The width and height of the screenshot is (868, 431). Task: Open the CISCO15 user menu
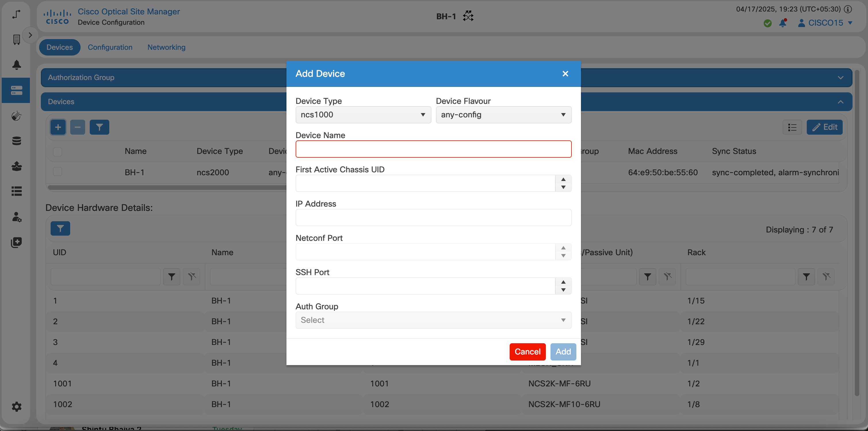coord(825,23)
